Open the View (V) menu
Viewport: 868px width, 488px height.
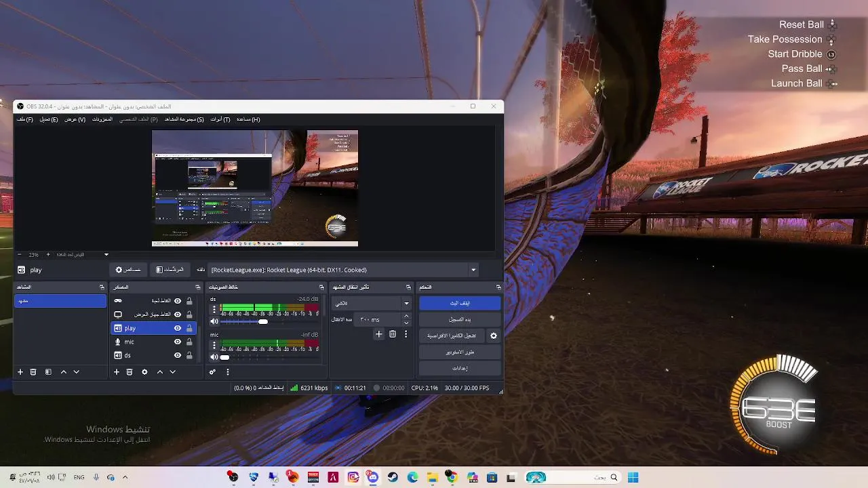tap(75, 119)
